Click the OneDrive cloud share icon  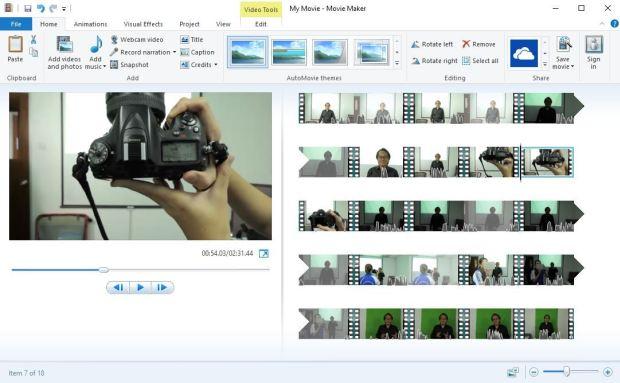(x=524, y=53)
